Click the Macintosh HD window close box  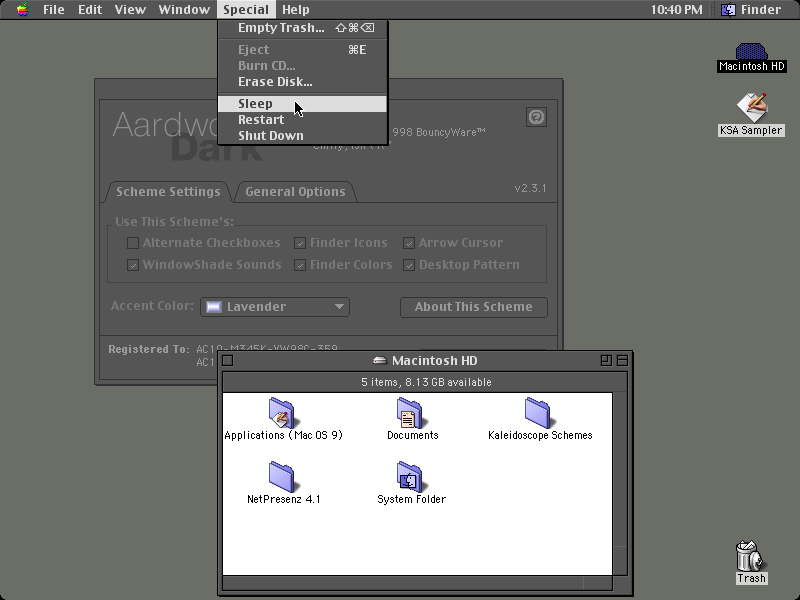[x=228, y=361]
